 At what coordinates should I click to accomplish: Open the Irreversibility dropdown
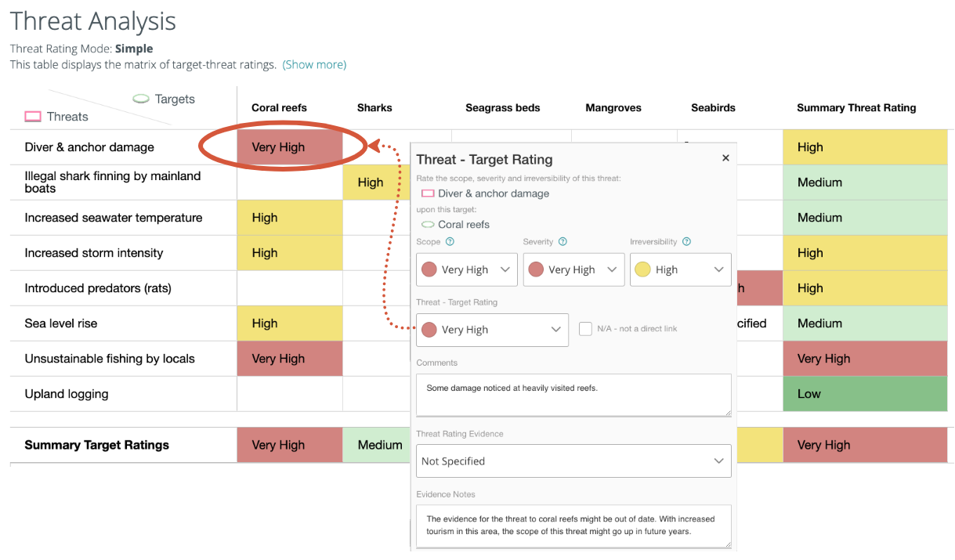point(680,269)
